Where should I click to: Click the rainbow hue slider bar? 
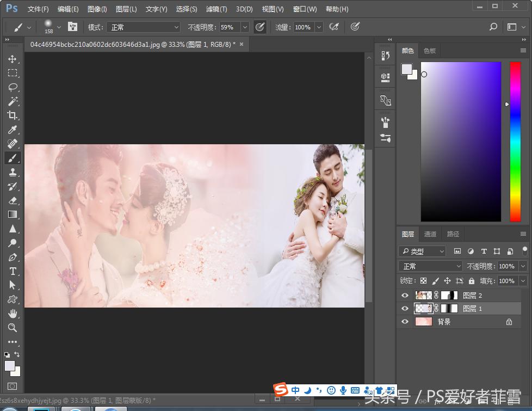(515, 142)
